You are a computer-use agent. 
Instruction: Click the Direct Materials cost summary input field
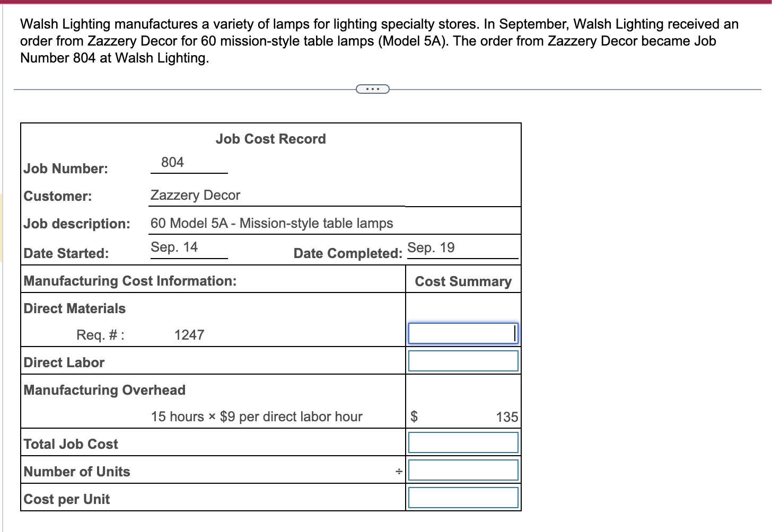point(462,333)
